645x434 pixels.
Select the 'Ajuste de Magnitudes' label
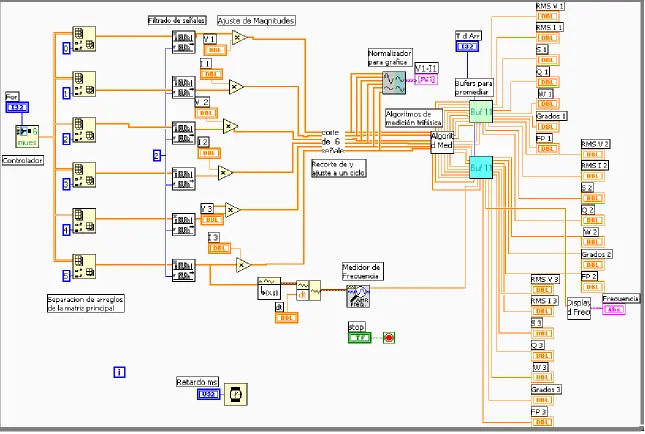click(x=256, y=21)
